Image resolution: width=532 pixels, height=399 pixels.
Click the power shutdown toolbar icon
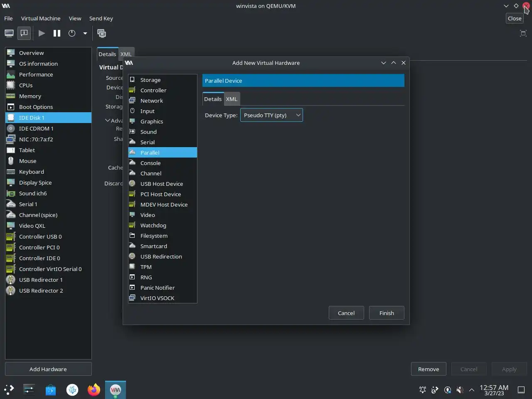coord(72,33)
